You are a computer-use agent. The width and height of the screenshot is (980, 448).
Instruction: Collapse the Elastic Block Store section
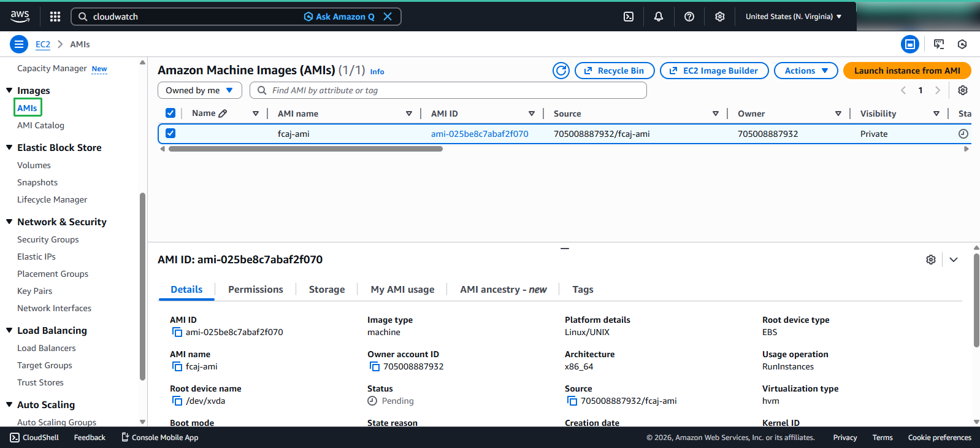coord(9,147)
